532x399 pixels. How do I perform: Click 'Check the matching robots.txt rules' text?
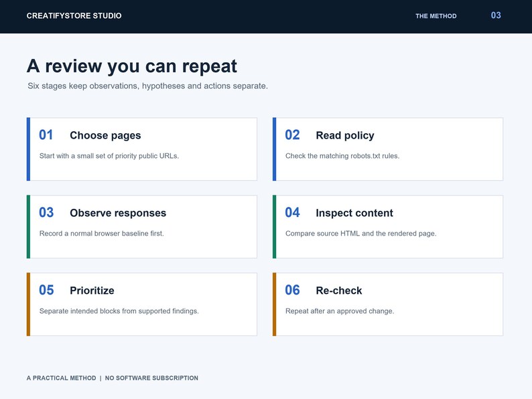click(x=342, y=156)
